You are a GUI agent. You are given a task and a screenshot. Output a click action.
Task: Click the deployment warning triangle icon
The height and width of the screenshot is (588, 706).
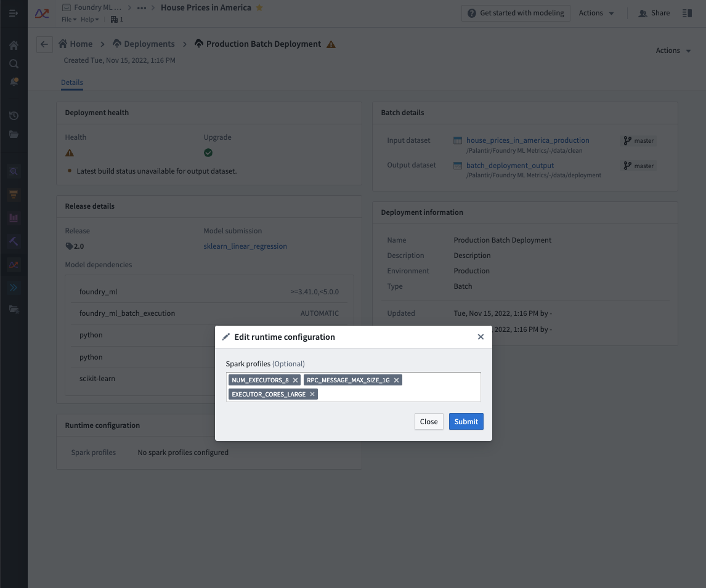[331, 44]
